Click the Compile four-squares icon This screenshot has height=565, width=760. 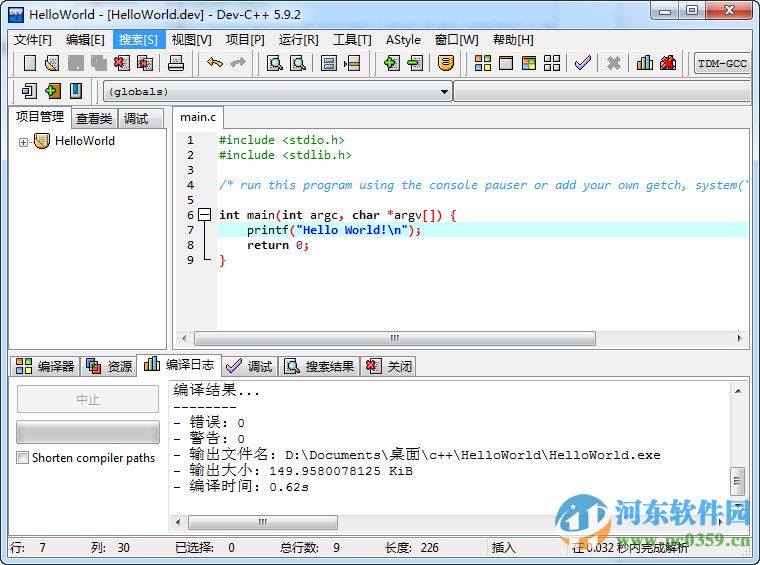pos(483,63)
